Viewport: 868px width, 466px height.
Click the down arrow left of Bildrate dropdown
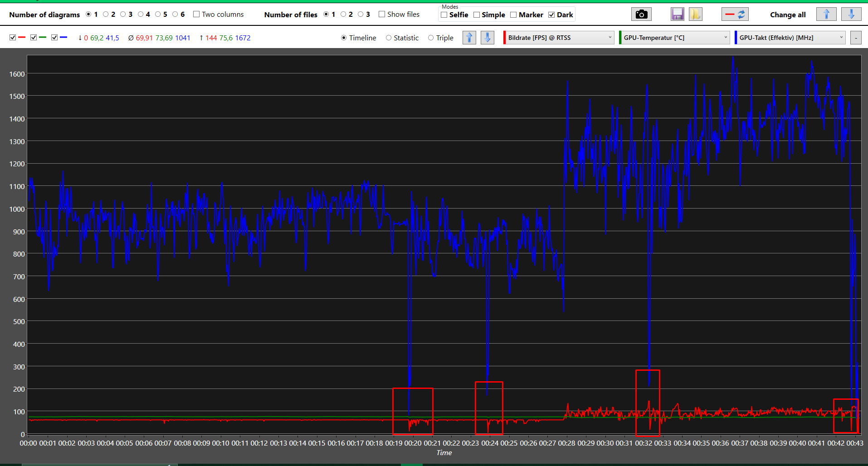point(488,38)
